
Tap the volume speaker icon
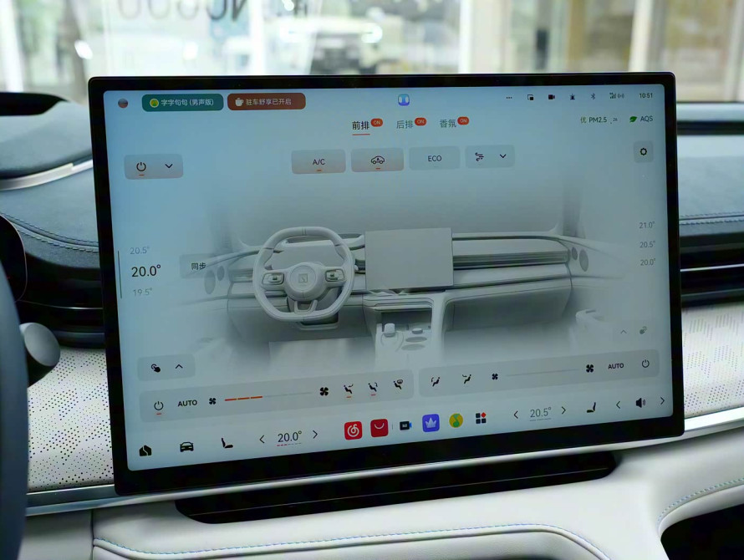pos(640,403)
